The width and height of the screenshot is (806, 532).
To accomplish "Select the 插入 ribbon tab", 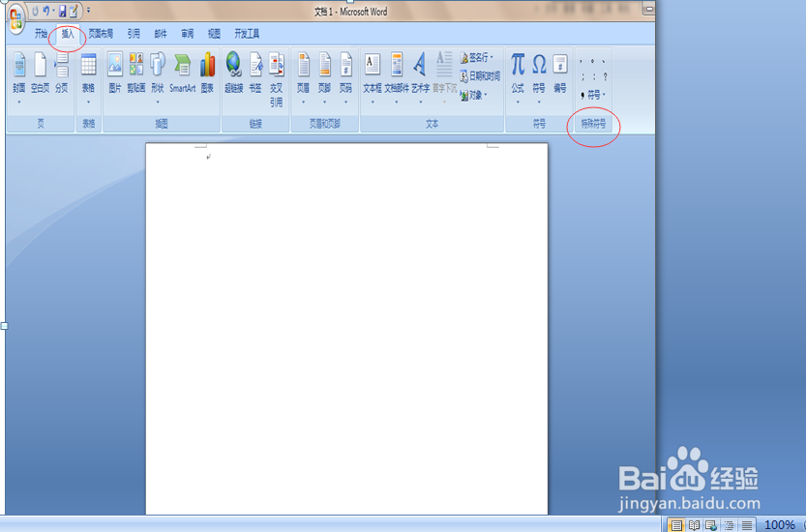I will click(x=68, y=34).
